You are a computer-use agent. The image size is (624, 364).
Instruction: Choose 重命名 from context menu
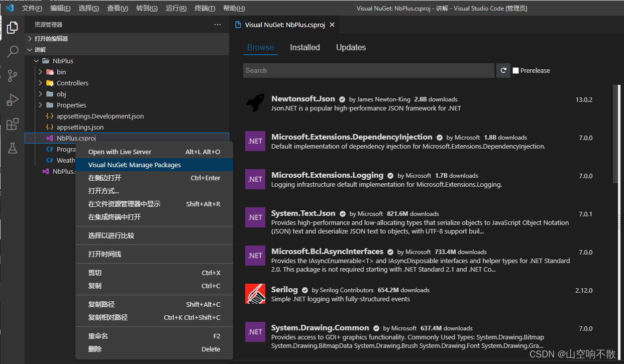154,336
